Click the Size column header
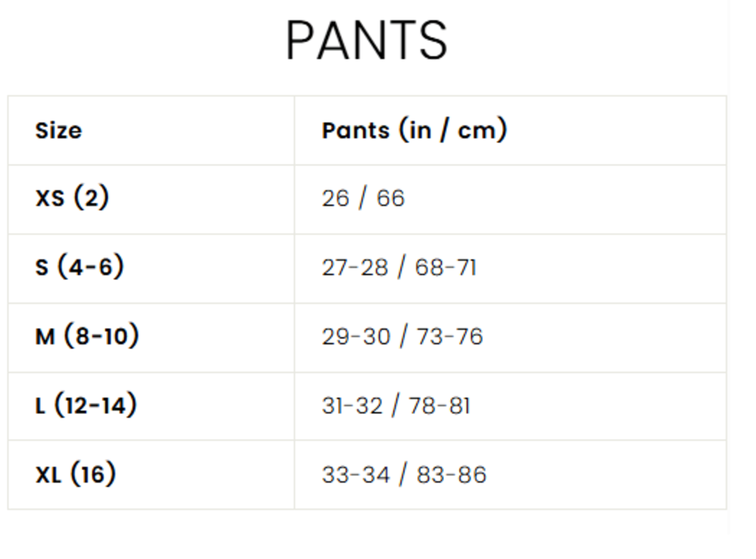756x559 pixels. click(x=58, y=130)
